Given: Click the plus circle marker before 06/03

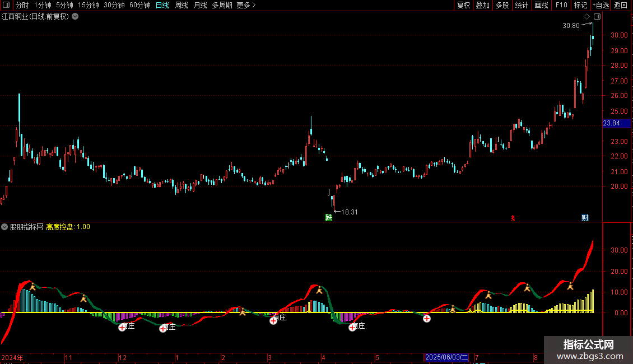Looking at the screenshot, I should pyautogui.click(x=427, y=319).
